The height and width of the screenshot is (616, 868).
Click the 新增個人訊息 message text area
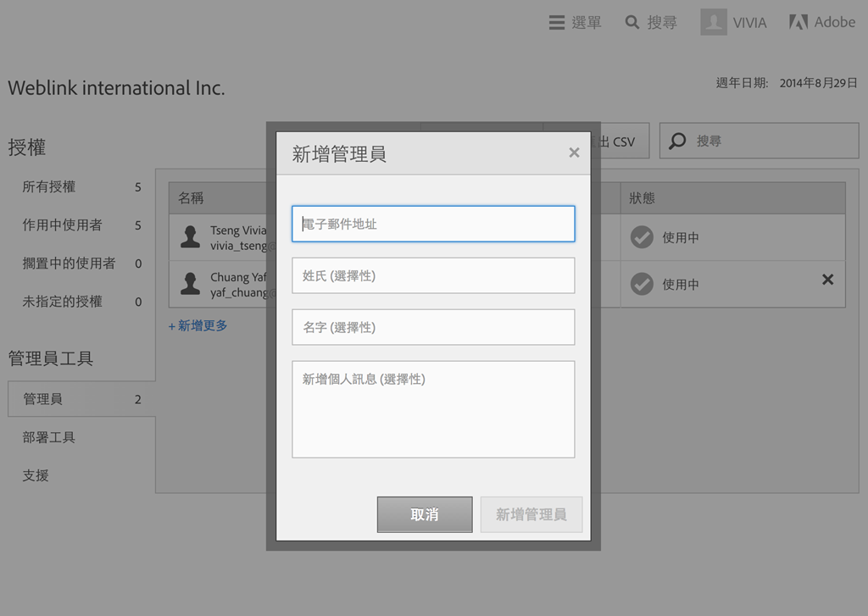tap(433, 409)
